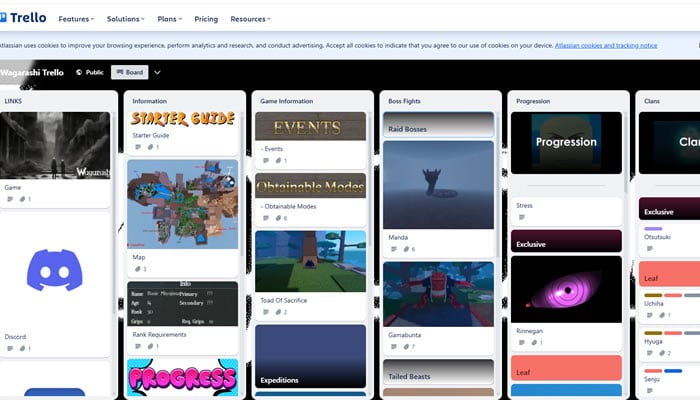Open the Rinnegan card
The width and height of the screenshot is (700, 400).
pyautogui.click(x=566, y=303)
